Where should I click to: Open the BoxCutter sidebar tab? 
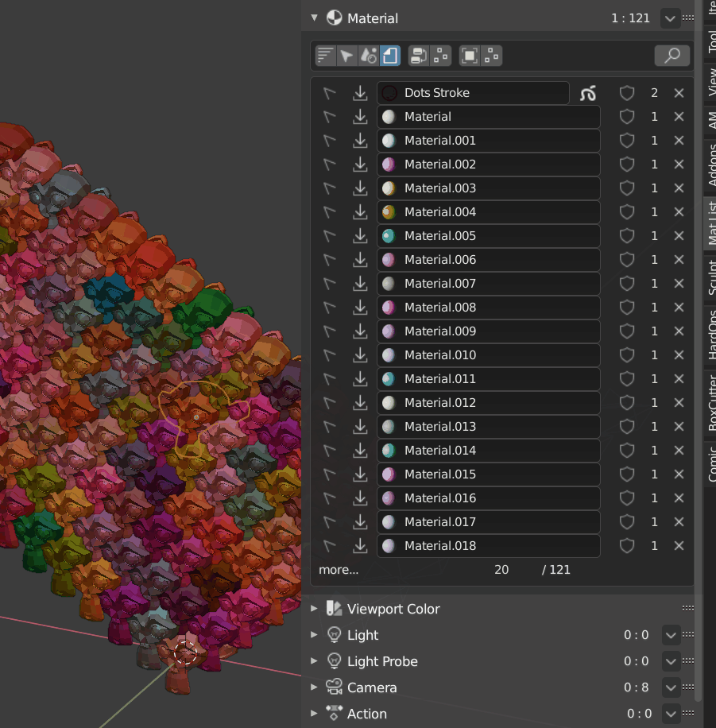(711, 403)
